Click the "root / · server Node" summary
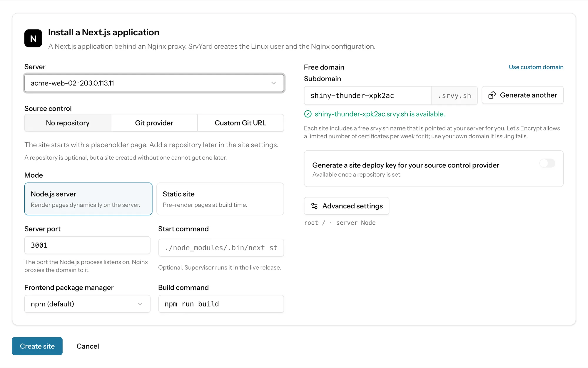The height and width of the screenshot is (368, 588). point(340,223)
